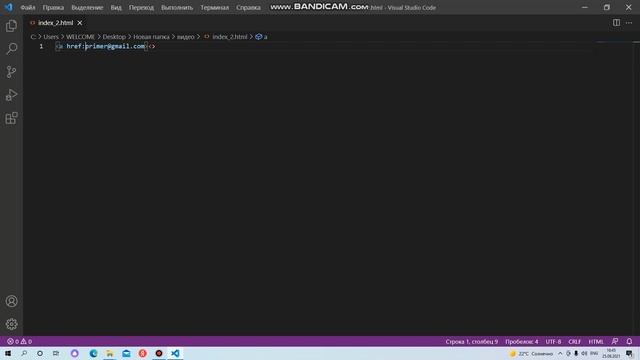Open the Переход menu
Image resolution: width=640 pixels, height=360 pixels.
coord(141,7)
